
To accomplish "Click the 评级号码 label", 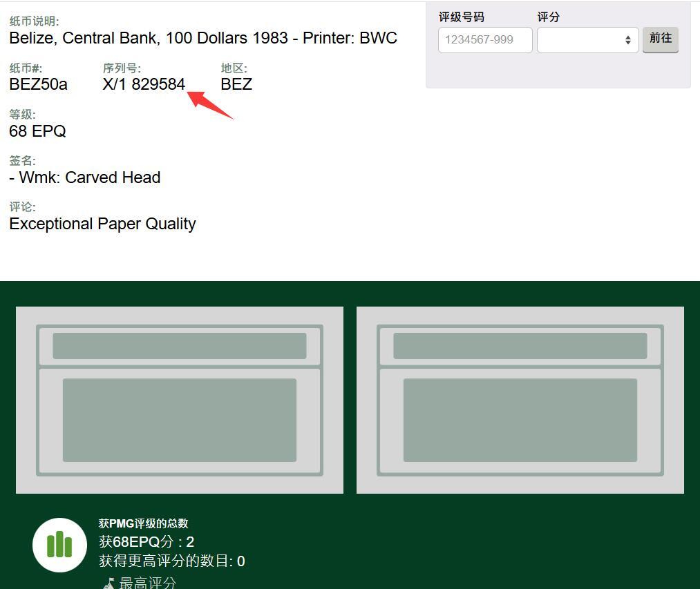I will coord(462,17).
